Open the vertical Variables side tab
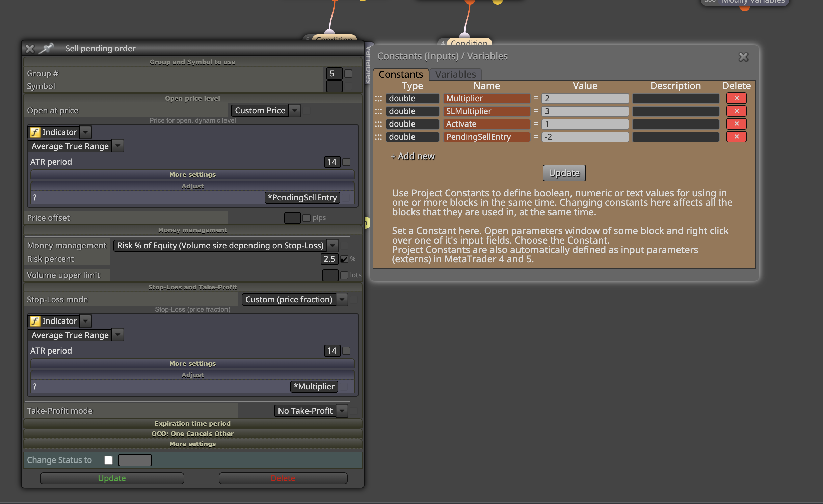This screenshot has width=823, height=504. point(369,63)
